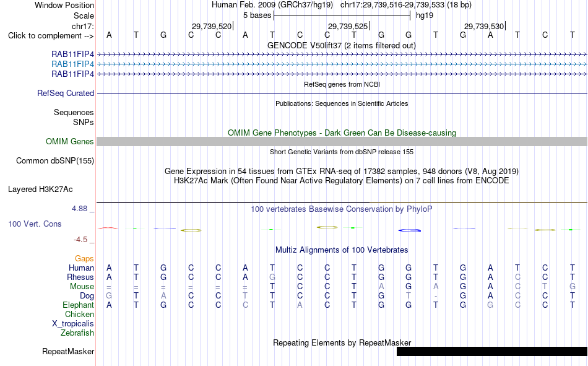This screenshot has height=366, width=588.
Task: Click the Layered H3K27Ac track label
Action: pos(40,190)
